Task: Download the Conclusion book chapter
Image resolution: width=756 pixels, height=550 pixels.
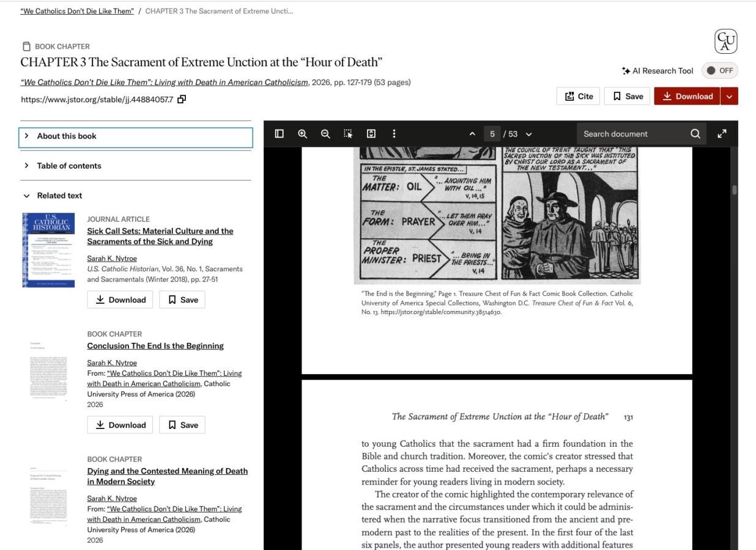Action: click(x=120, y=425)
